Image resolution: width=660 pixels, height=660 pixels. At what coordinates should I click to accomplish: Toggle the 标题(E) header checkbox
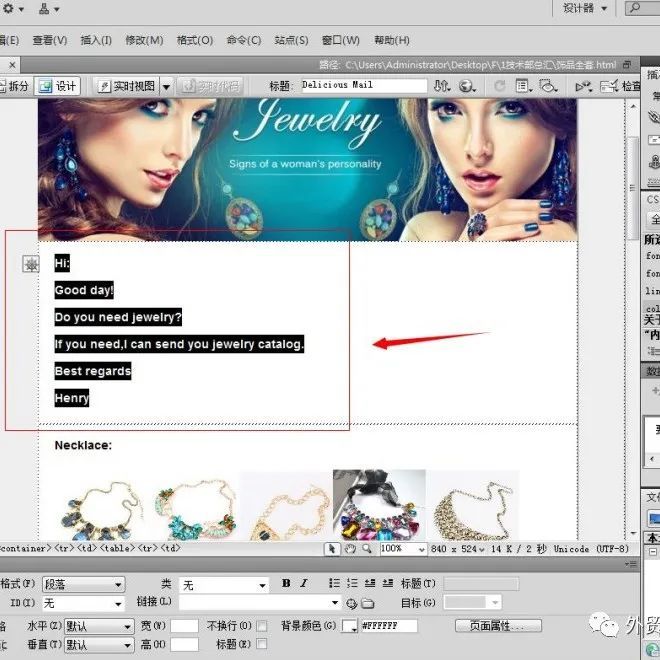261,644
